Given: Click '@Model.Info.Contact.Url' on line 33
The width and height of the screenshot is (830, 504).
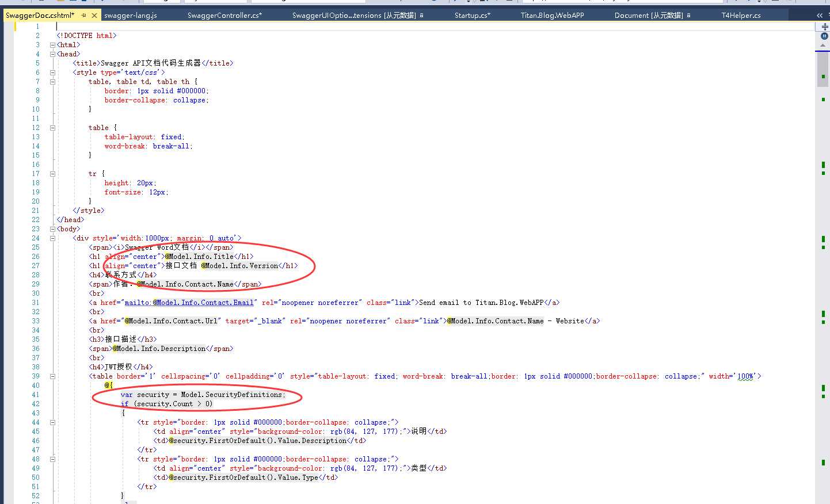Looking at the screenshot, I should [x=171, y=321].
